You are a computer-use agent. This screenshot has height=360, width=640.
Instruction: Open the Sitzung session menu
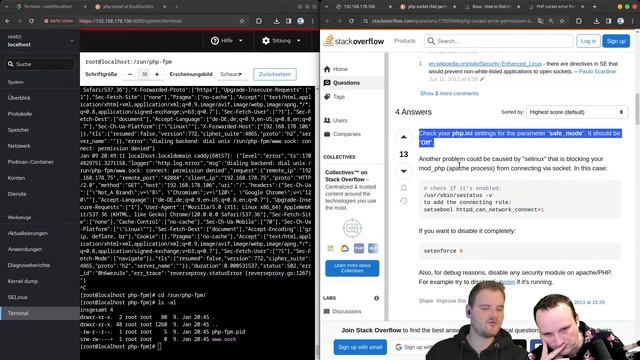(282, 41)
